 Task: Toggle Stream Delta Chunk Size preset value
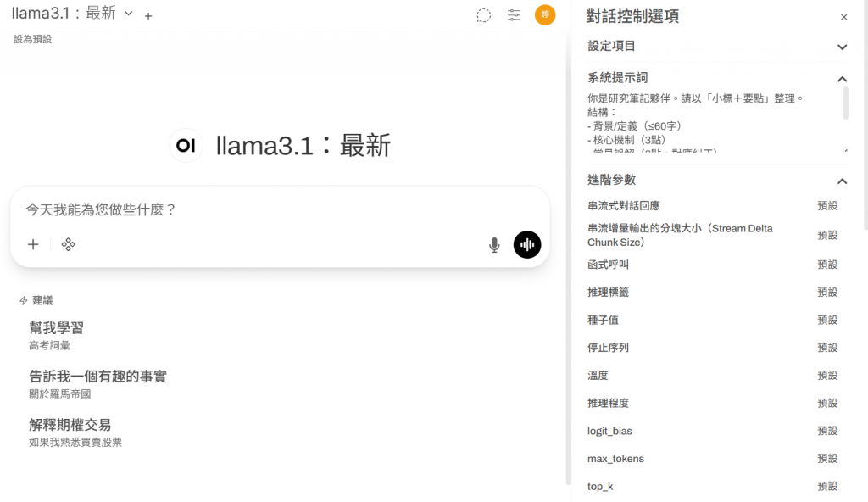827,235
